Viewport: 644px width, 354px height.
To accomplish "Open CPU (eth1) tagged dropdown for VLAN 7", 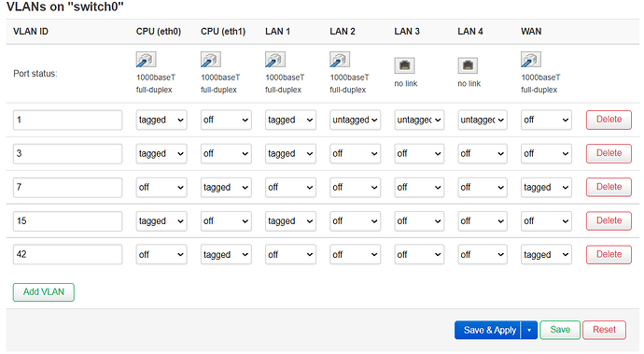I will point(226,188).
